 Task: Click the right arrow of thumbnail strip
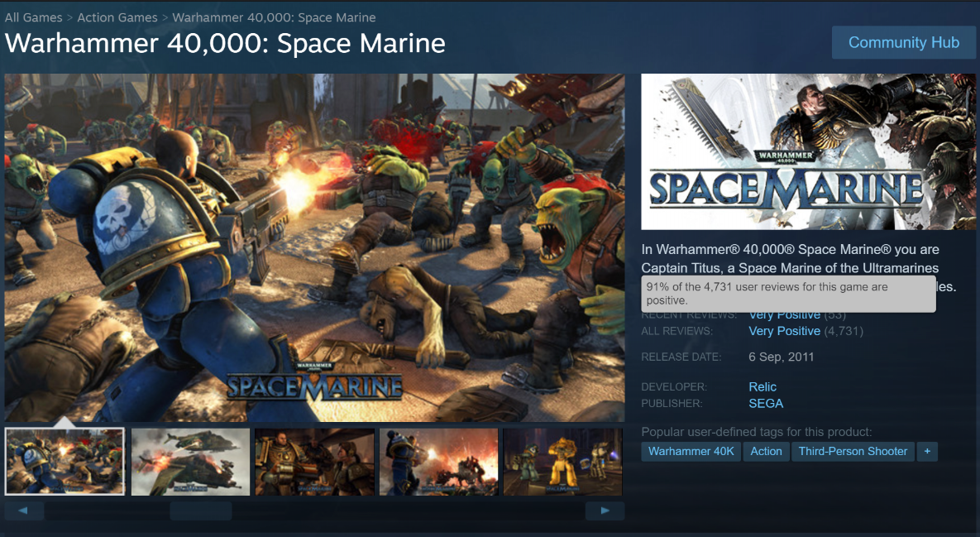605,511
